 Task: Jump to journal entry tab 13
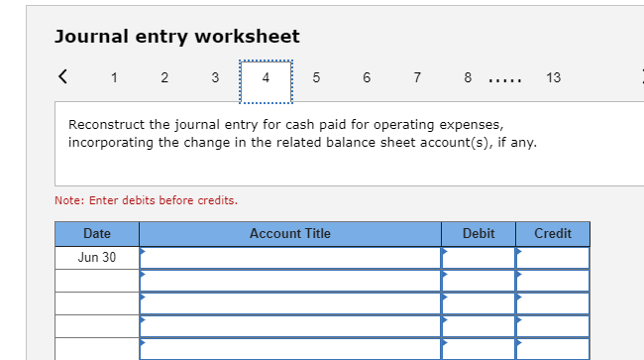tap(553, 77)
